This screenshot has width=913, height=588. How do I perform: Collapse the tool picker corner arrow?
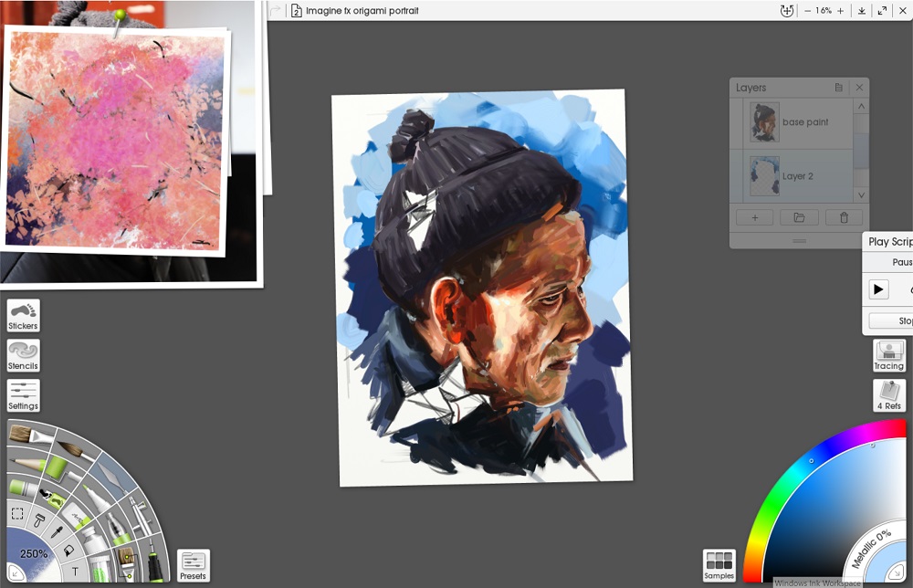pyautogui.click(x=16, y=573)
